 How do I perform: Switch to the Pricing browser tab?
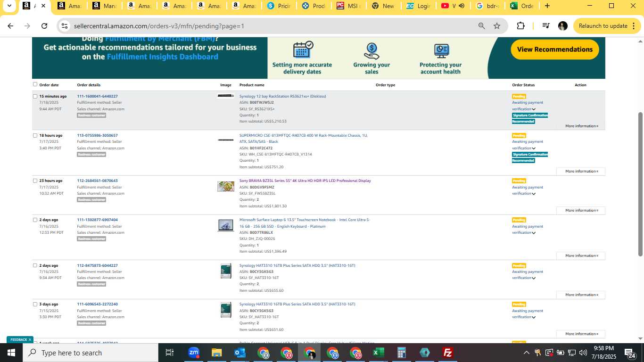tap(279, 6)
